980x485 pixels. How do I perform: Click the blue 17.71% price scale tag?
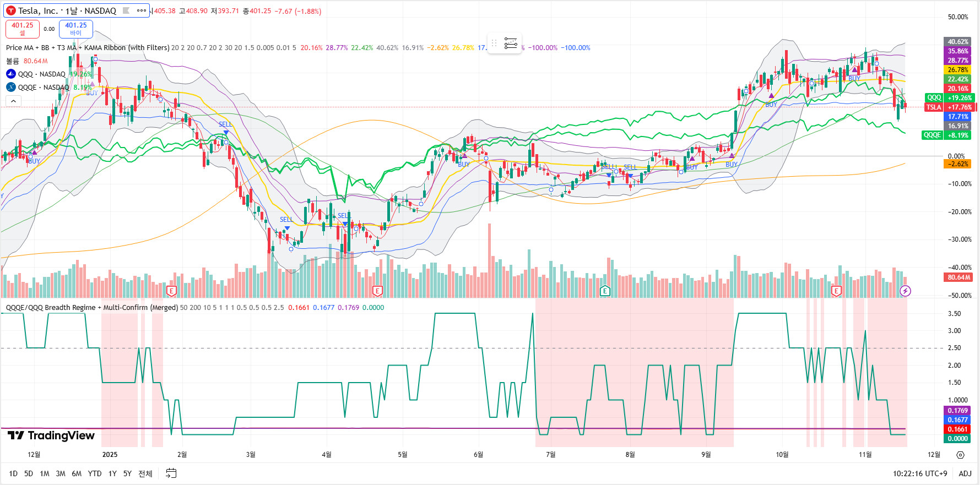coord(959,117)
